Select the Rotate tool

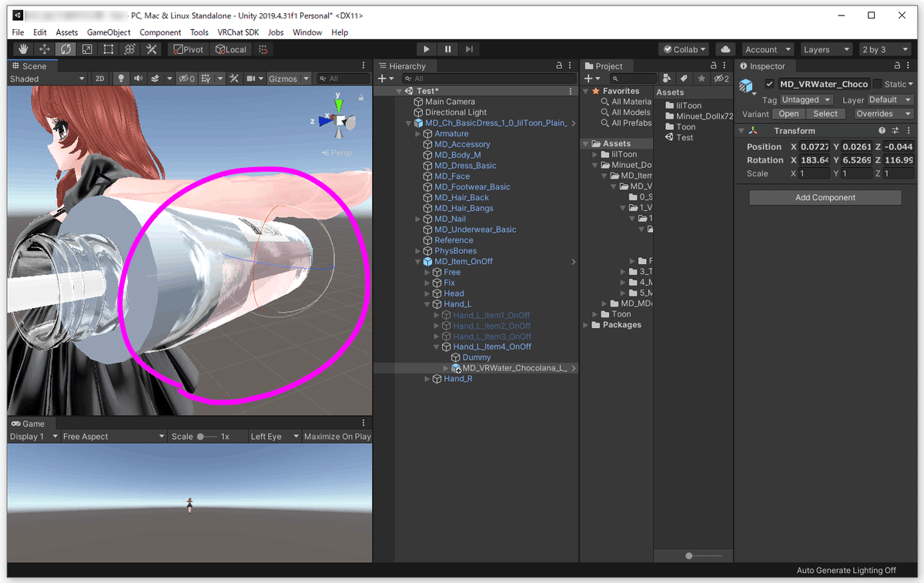pos(65,49)
